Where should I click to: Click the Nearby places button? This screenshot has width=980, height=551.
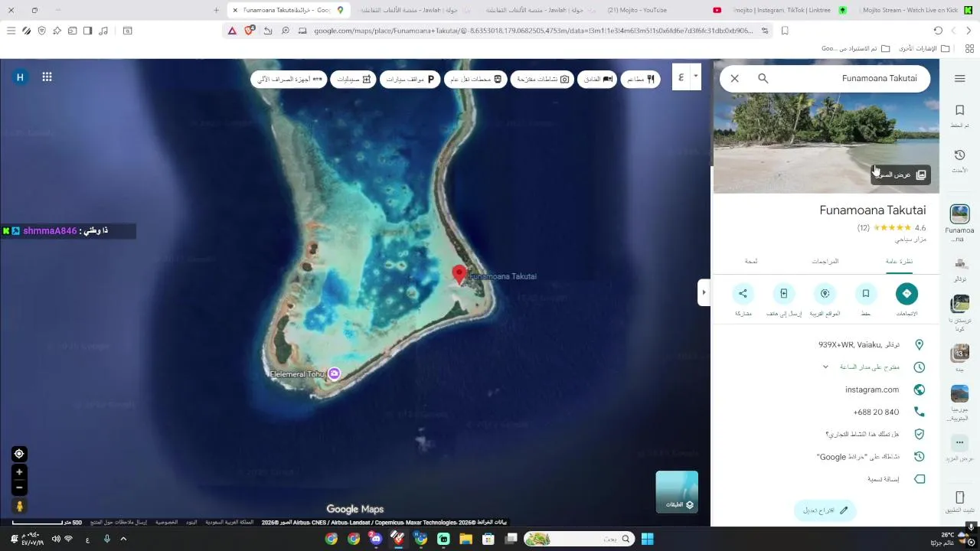825,293
